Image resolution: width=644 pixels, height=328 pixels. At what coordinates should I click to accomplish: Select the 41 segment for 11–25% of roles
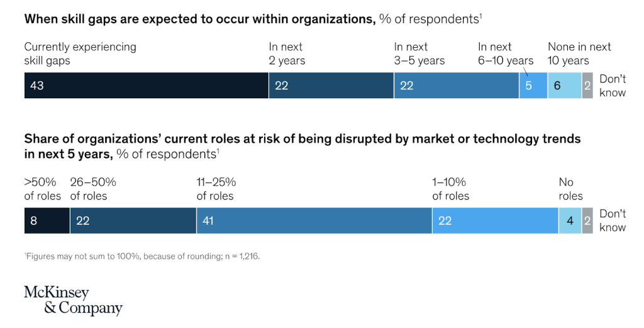(314, 221)
